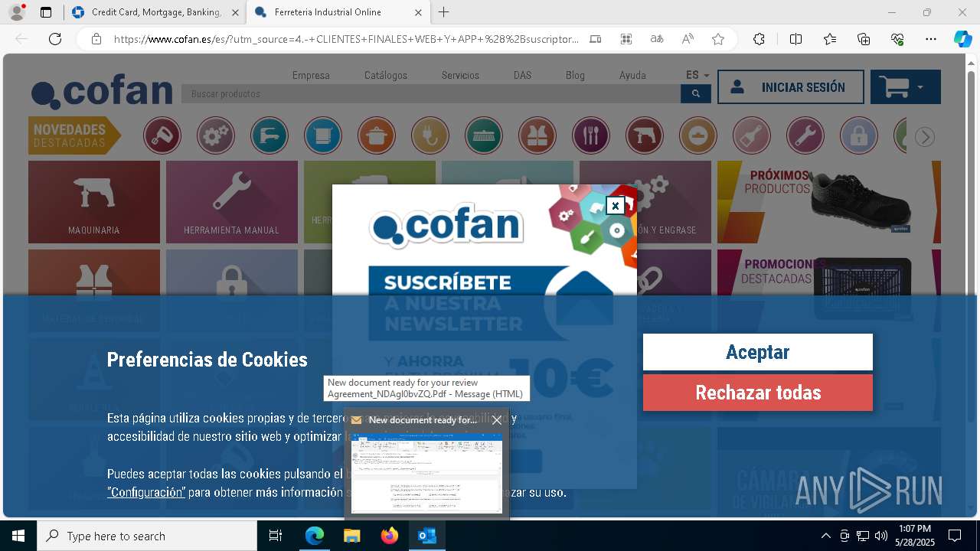Expand the ES language selector

pyautogui.click(x=697, y=75)
